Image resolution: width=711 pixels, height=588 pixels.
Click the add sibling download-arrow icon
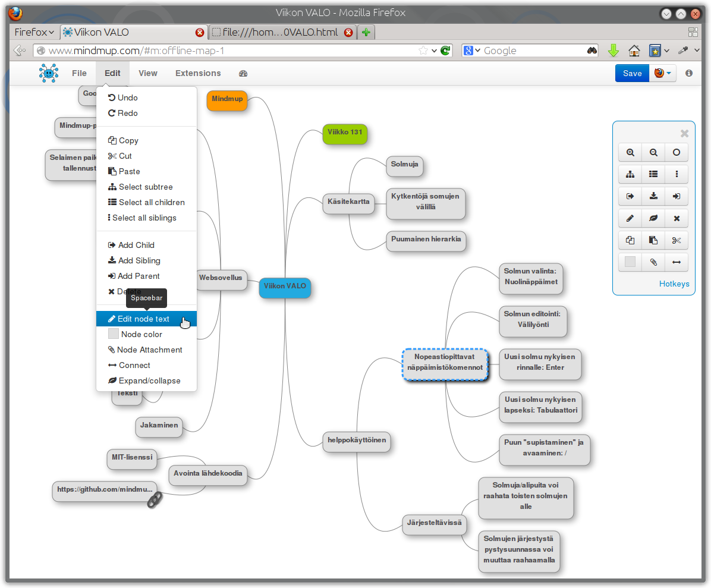point(653,196)
